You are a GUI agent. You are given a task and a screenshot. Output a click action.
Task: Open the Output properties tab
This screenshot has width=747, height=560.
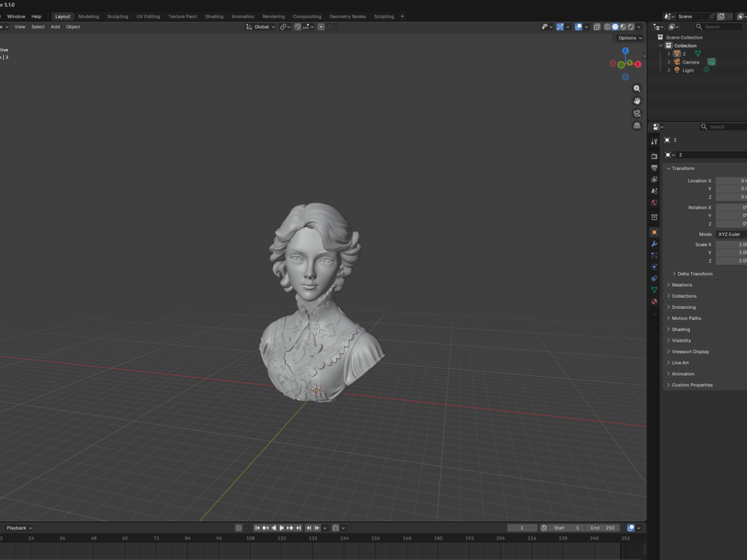654,168
